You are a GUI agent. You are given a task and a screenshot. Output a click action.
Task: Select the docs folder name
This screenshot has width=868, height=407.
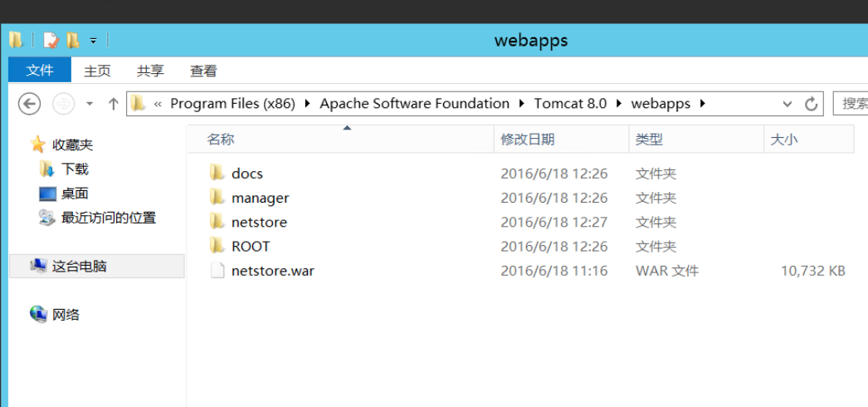pos(247,174)
